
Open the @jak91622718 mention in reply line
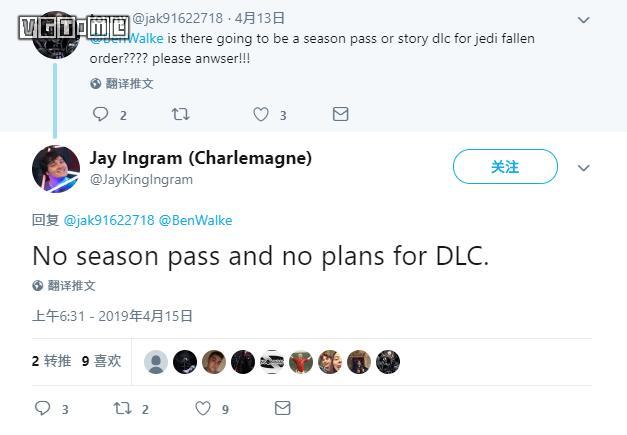point(109,220)
